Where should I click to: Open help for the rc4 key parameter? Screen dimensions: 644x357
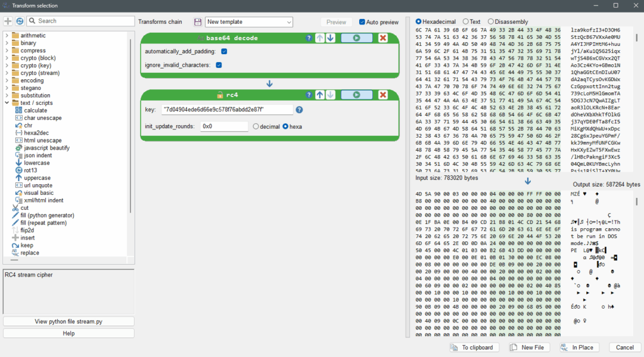coord(299,109)
